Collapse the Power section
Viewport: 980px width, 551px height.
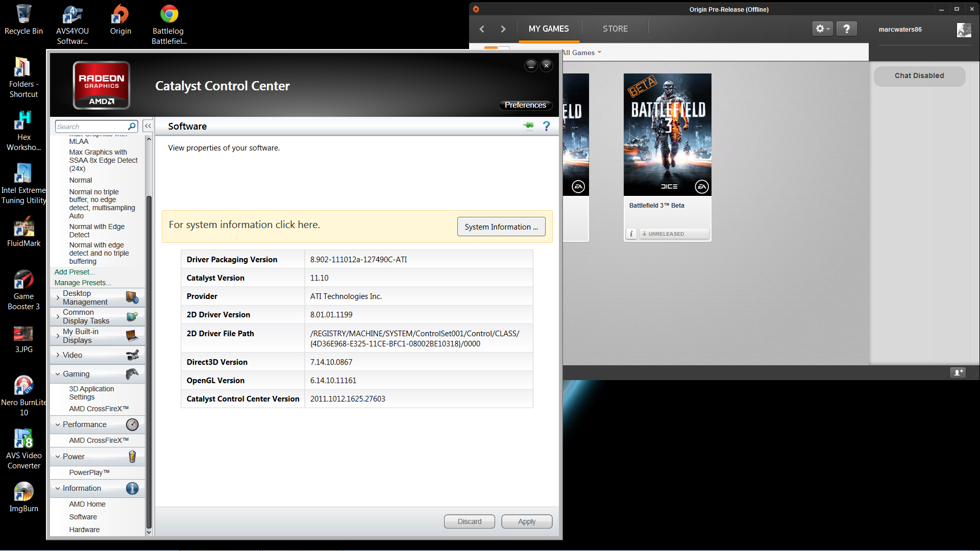[x=58, y=457]
